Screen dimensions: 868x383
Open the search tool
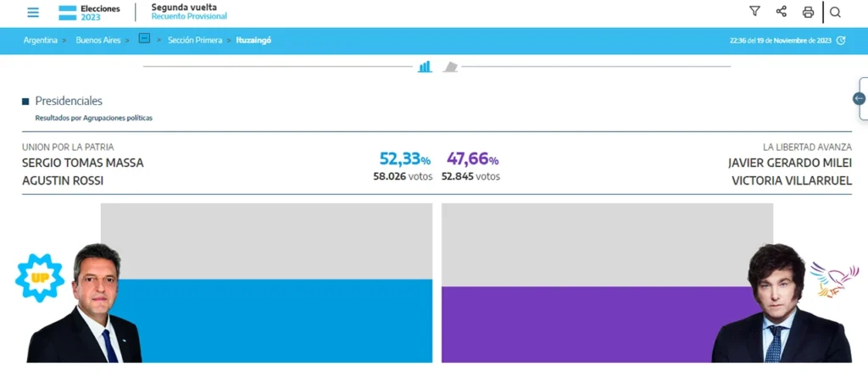(x=835, y=12)
